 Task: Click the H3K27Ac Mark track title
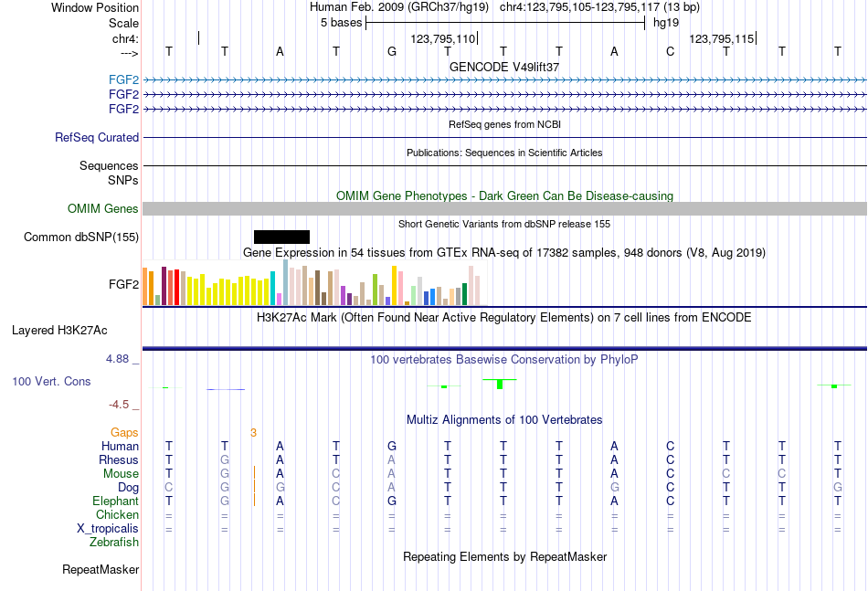(x=504, y=318)
